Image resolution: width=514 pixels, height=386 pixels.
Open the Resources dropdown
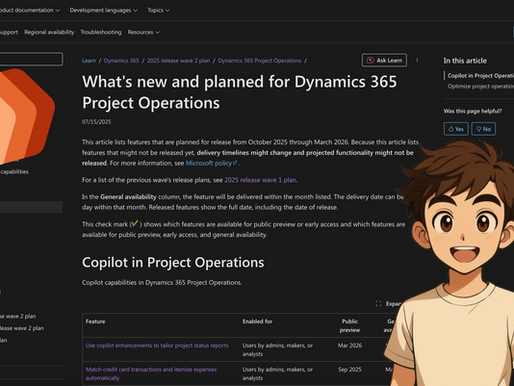(x=143, y=32)
